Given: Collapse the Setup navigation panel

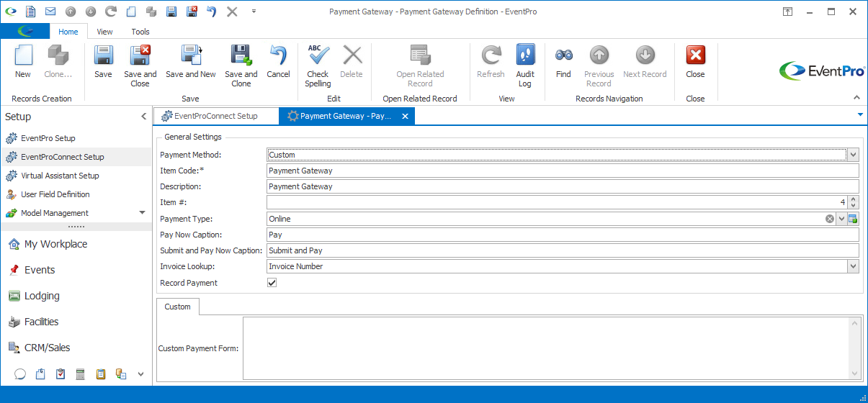Looking at the screenshot, I should pos(143,117).
